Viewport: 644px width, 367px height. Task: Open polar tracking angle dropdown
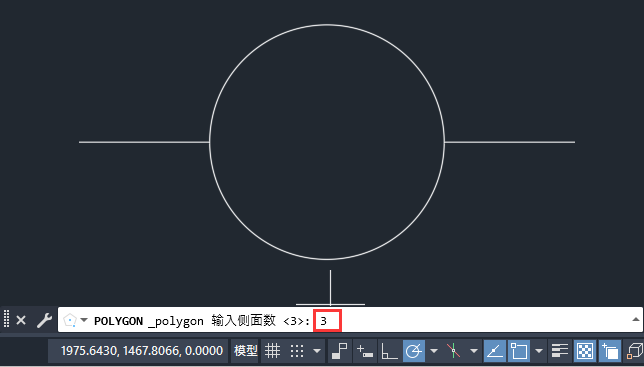tap(433, 351)
